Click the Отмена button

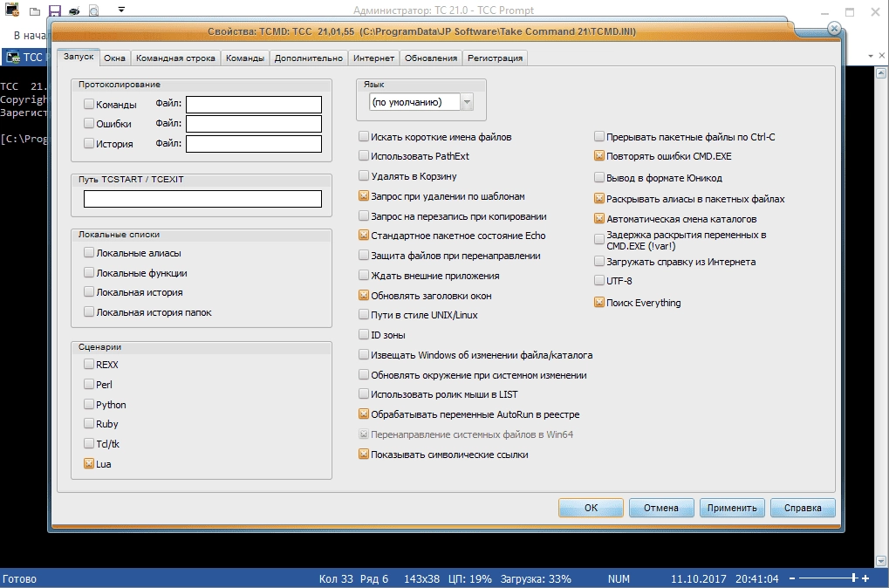661,508
